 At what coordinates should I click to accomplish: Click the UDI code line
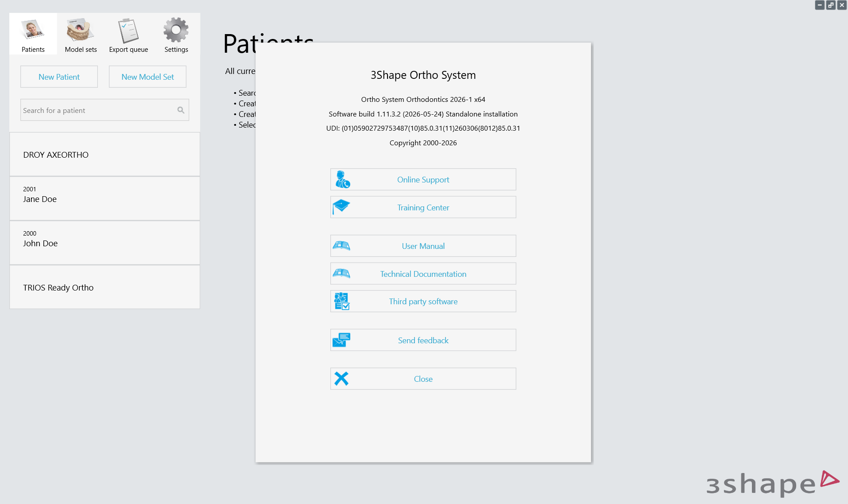(x=423, y=128)
